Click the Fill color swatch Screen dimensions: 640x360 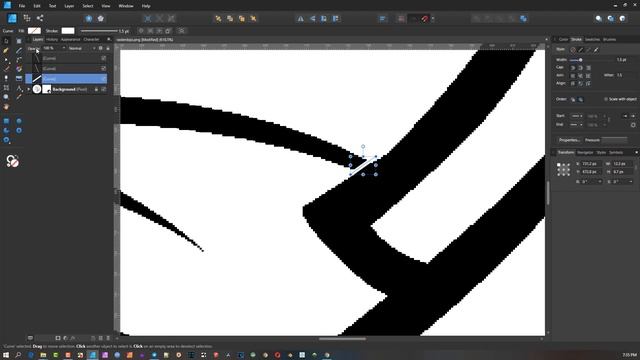(34, 31)
